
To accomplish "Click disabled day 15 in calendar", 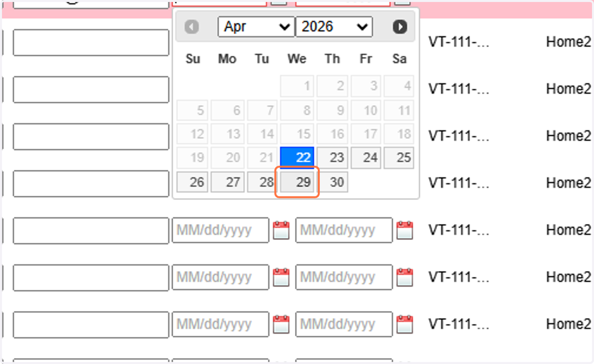I will [297, 134].
